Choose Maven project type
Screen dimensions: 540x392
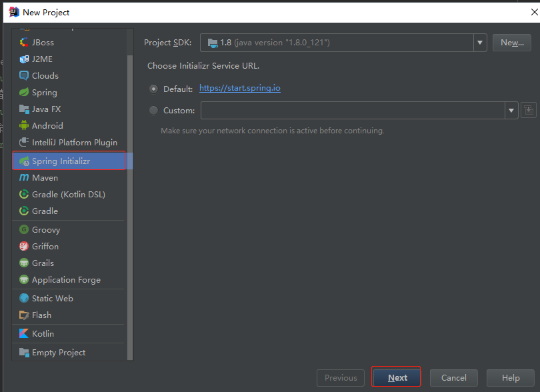click(69, 178)
